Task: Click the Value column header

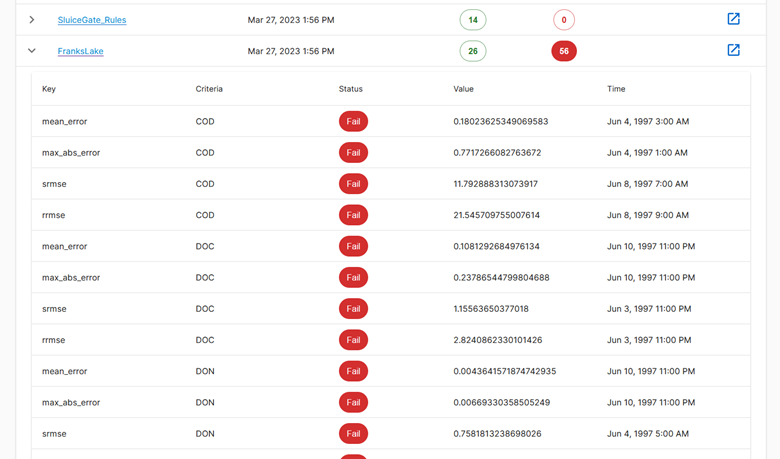Action: point(463,89)
